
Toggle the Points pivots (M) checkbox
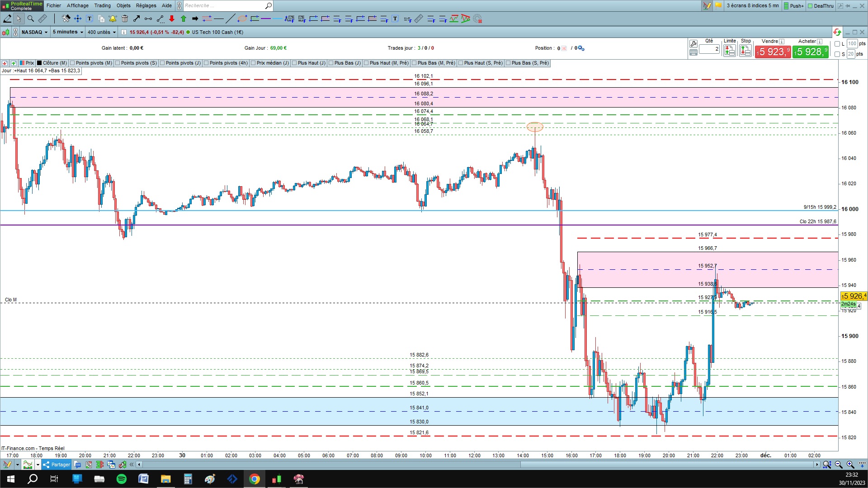(x=72, y=63)
